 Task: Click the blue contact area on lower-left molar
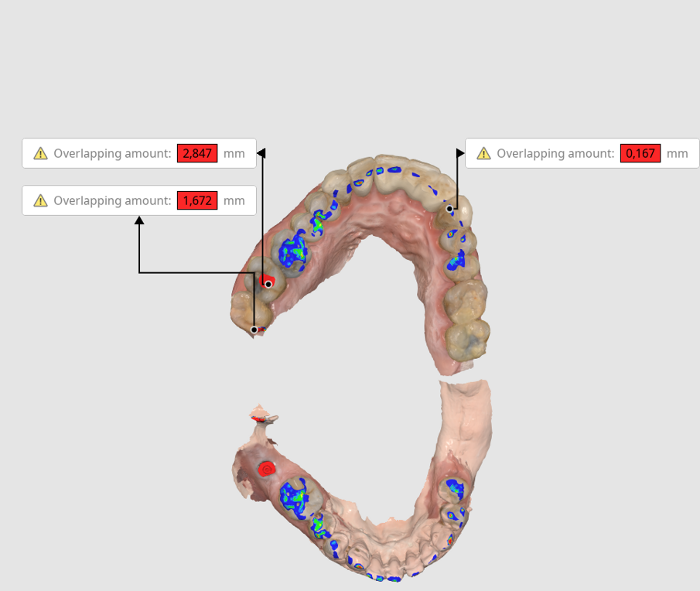coord(295,497)
